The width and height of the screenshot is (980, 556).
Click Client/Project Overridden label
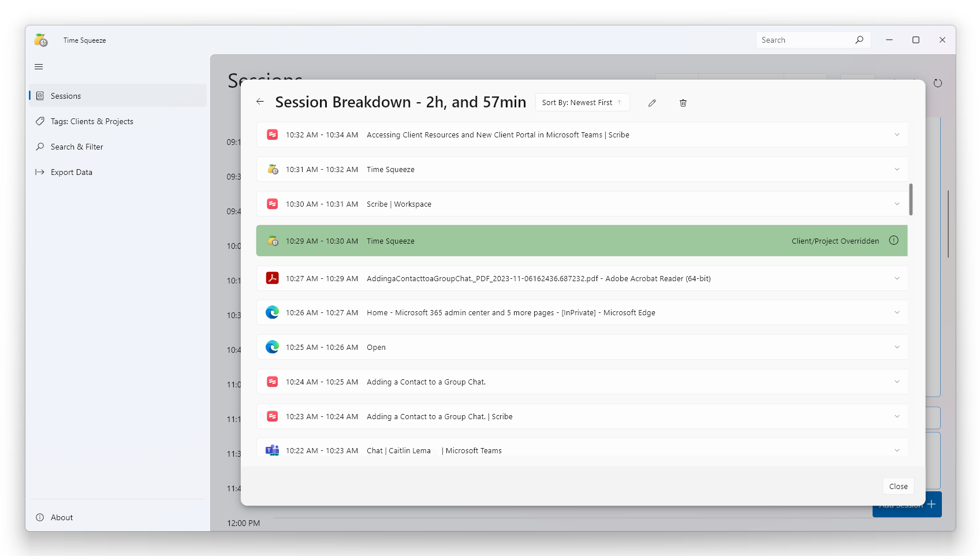pyautogui.click(x=835, y=241)
